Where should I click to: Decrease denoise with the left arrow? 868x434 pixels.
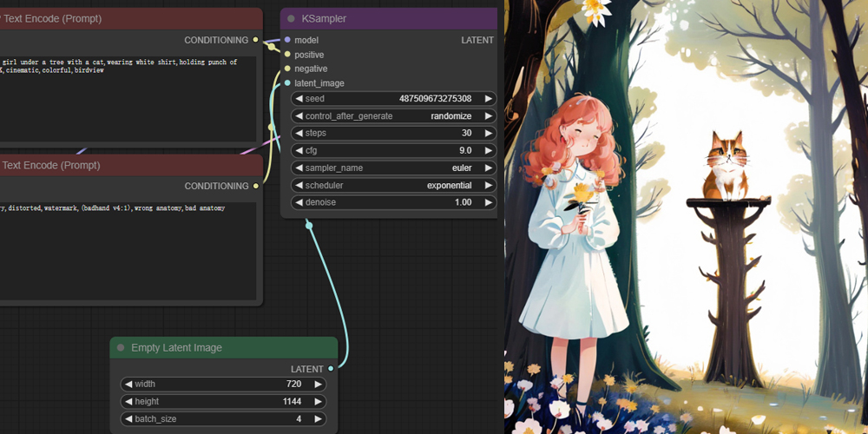point(299,202)
